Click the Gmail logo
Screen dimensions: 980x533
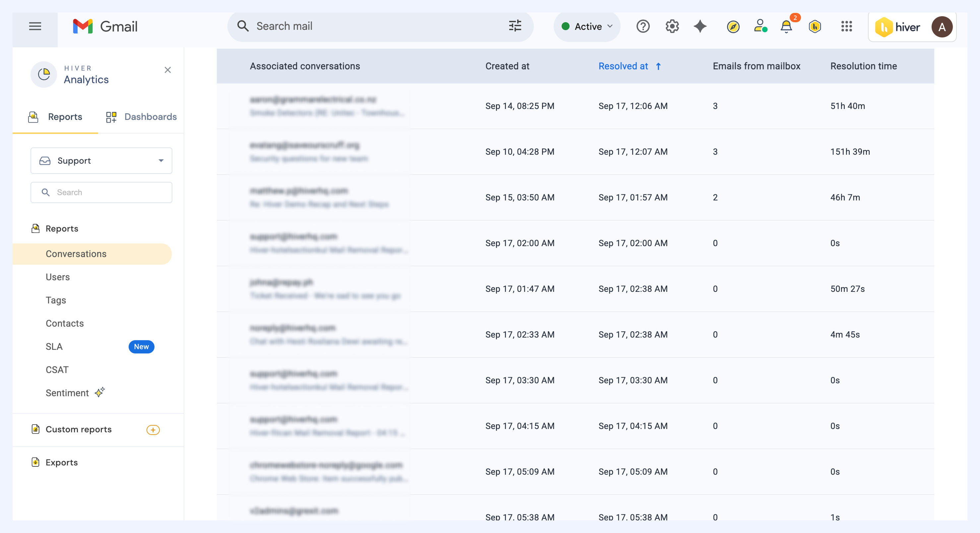click(105, 26)
